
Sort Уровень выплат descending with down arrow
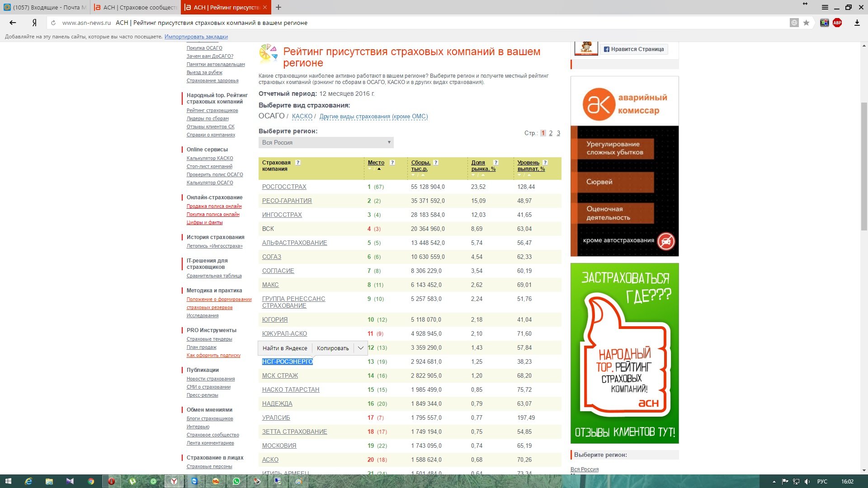[519, 175]
